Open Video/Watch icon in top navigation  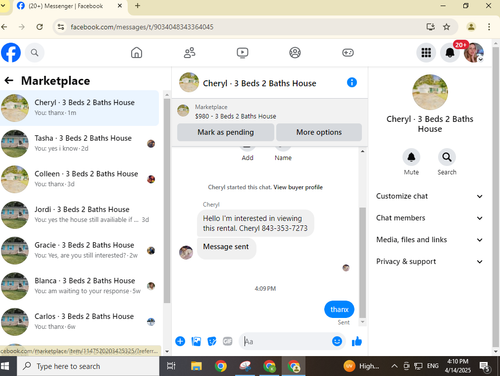pyautogui.click(x=242, y=53)
